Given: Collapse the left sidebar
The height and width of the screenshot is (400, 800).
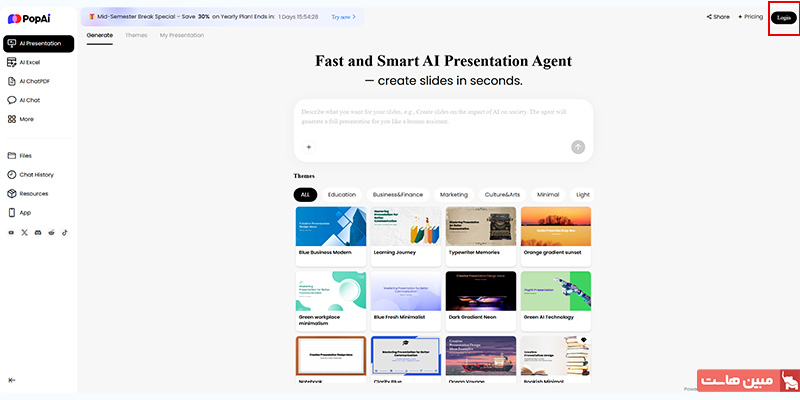Looking at the screenshot, I should 12,380.
